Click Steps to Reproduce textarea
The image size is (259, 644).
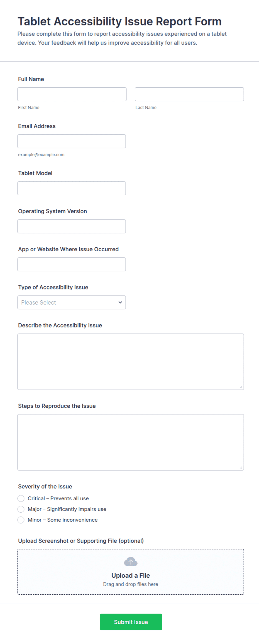click(131, 442)
